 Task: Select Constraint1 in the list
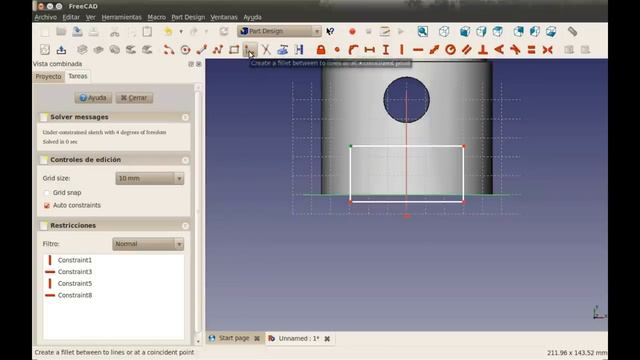[74, 260]
